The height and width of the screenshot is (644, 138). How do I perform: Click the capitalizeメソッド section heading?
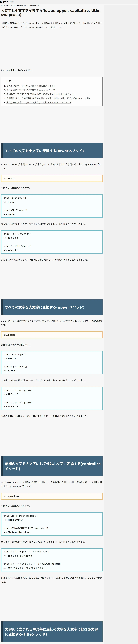[x=52, y=466]
